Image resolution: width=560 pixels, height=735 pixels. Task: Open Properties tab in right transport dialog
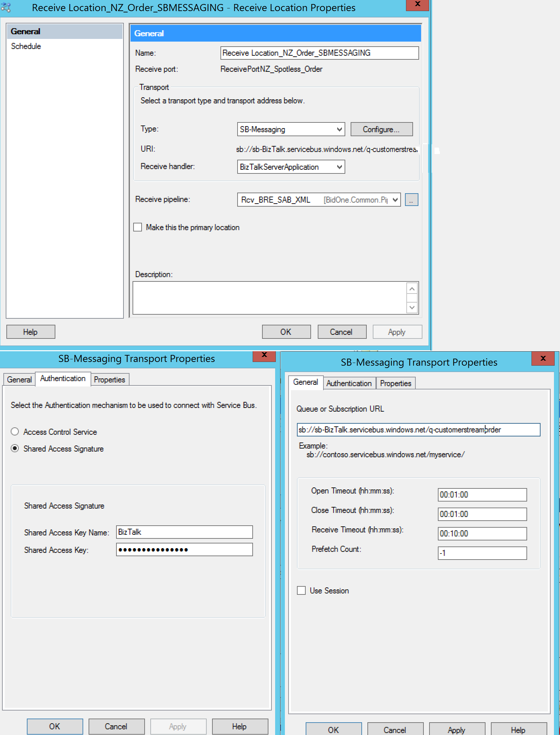(396, 383)
